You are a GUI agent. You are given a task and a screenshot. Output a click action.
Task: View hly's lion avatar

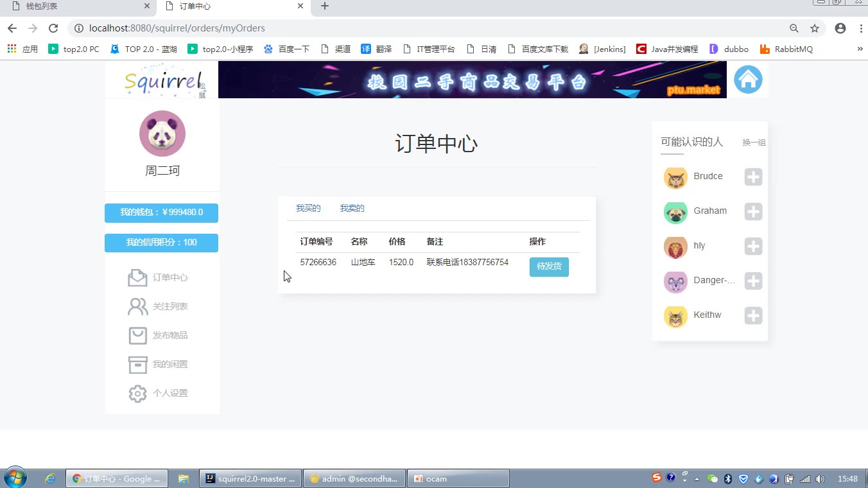coord(675,247)
